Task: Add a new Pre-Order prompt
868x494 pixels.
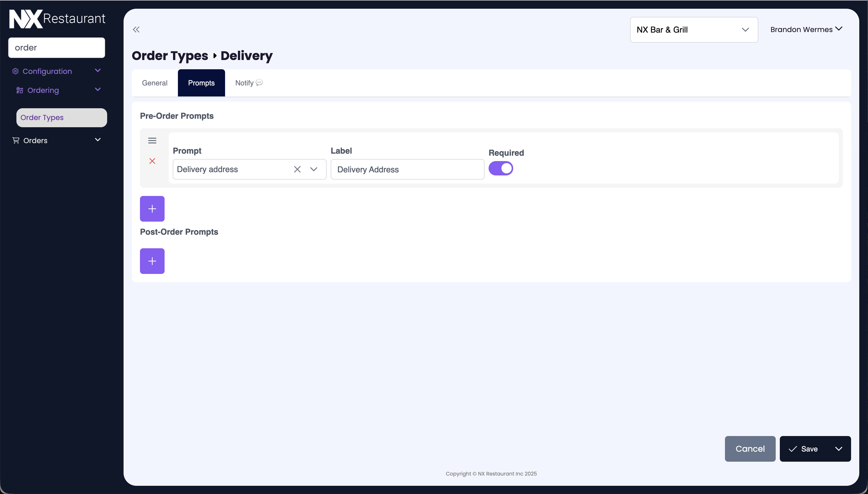Action: coord(152,209)
